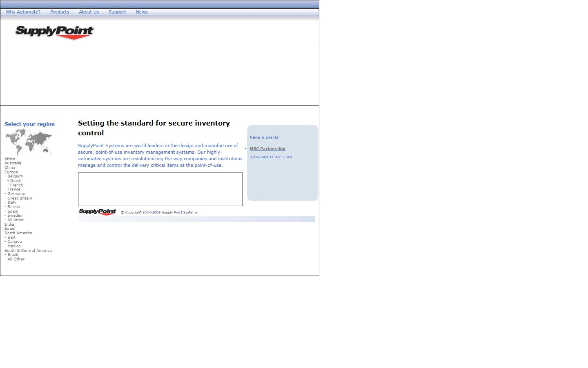Open the MSC Partnership news link

tap(267, 149)
